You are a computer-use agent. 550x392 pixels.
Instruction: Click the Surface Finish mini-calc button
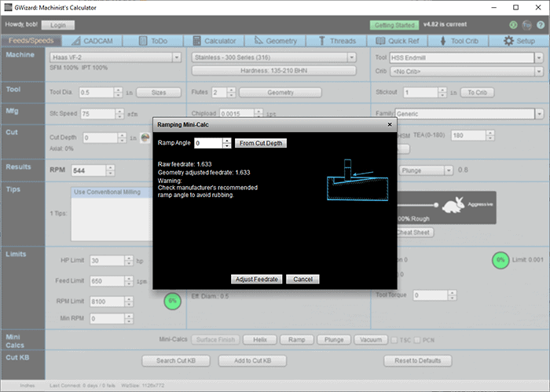click(x=216, y=339)
